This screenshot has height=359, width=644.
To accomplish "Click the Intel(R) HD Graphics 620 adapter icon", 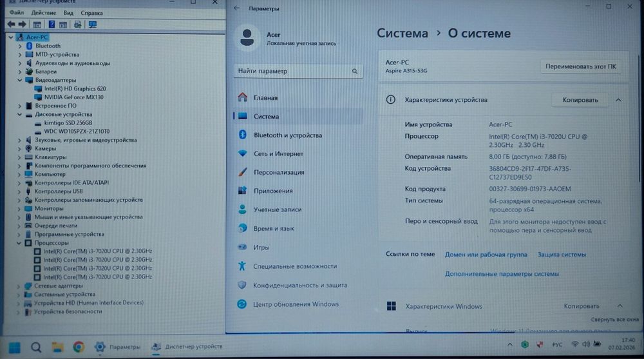I will pyautogui.click(x=38, y=88).
